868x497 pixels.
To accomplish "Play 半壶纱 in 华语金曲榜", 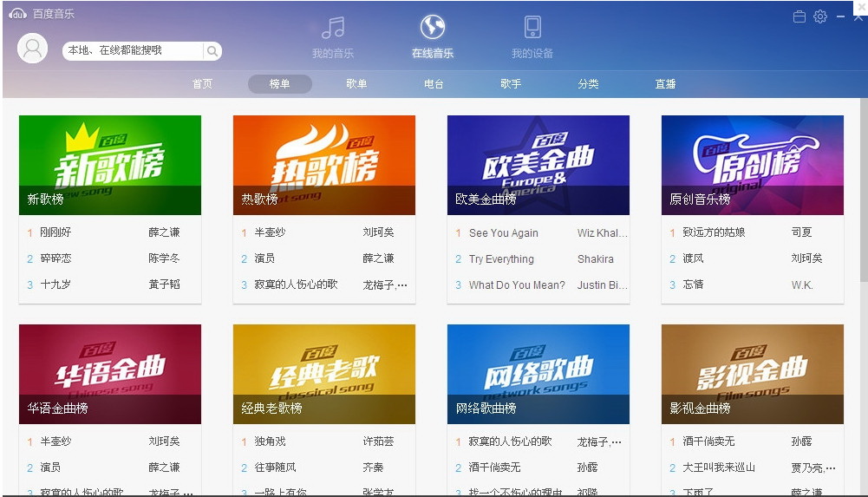I will tap(55, 441).
